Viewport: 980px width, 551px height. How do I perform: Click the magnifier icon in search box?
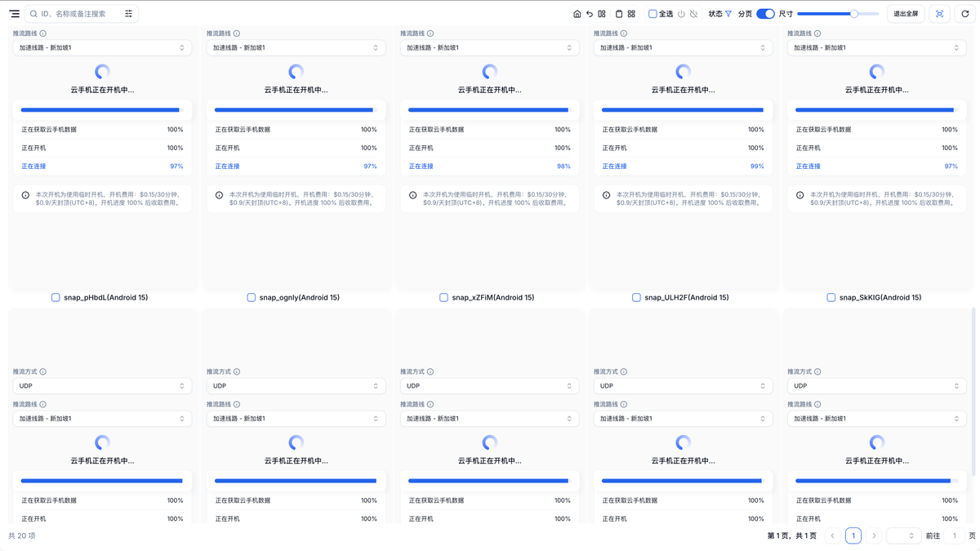point(33,14)
